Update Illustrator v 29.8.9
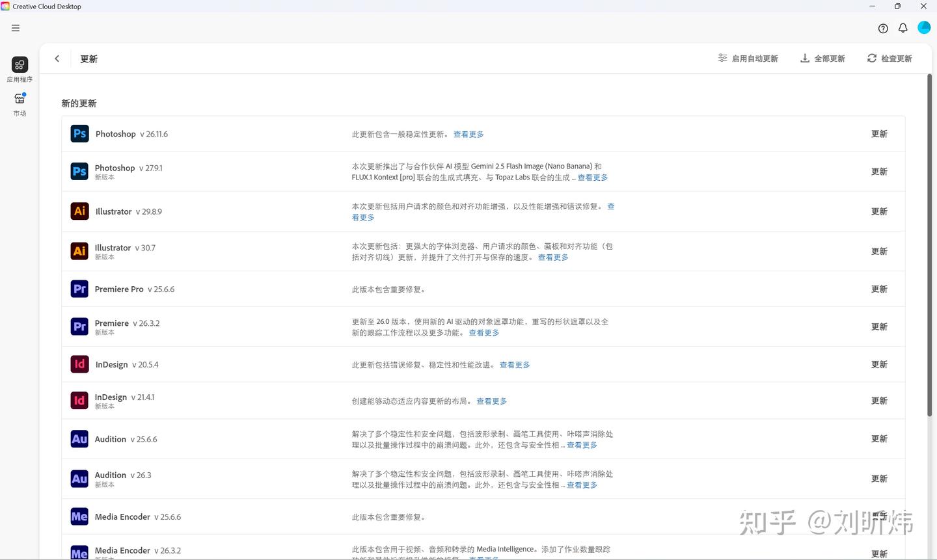Screen dimensions: 937x560 pyautogui.click(x=879, y=211)
